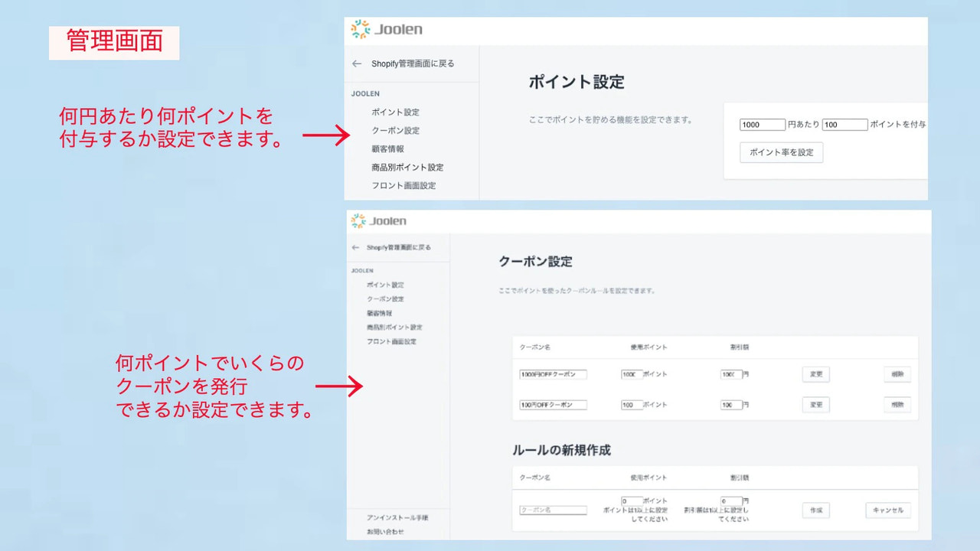Click the back arrow on the ポイント設定 screen

click(x=357, y=64)
